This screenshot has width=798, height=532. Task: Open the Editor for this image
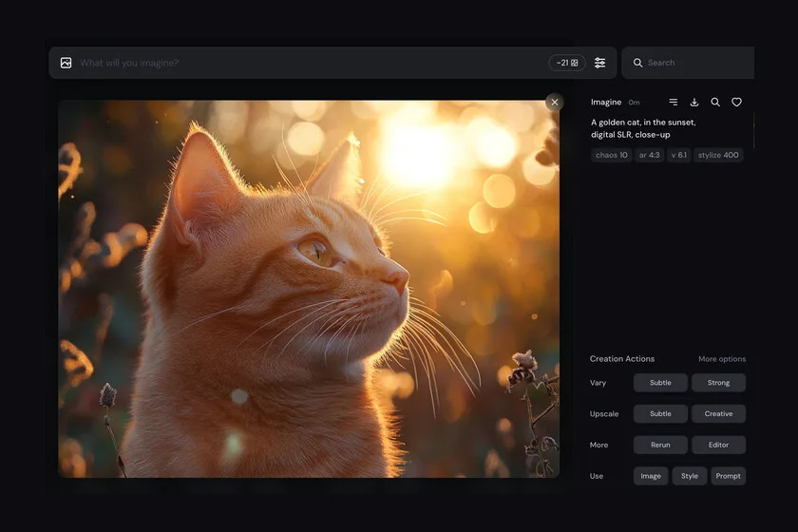click(x=718, y=445)
